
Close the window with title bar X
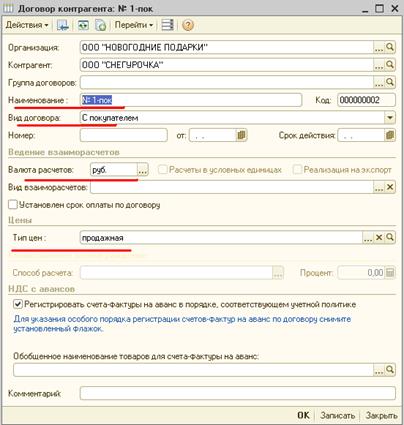point(394,8)
